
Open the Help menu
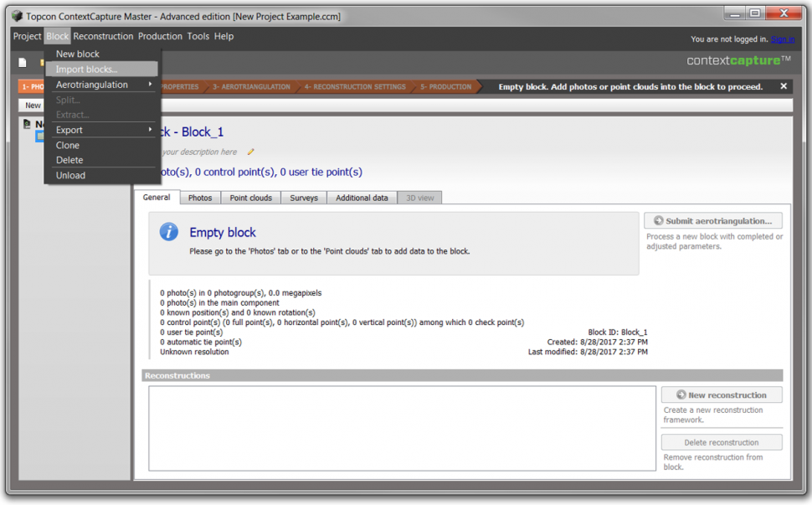[224, 36]
